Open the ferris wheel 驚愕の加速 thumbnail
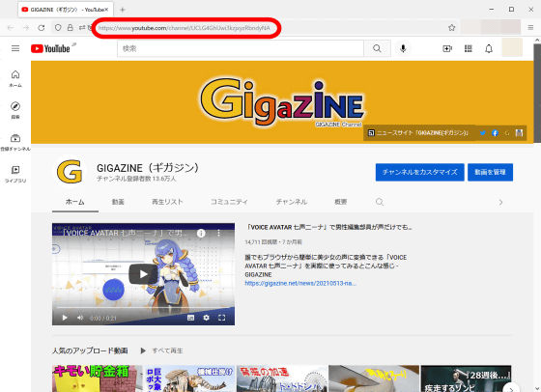Image resolution: width=541 pixels, height=392 pixels. click(282, 378)
